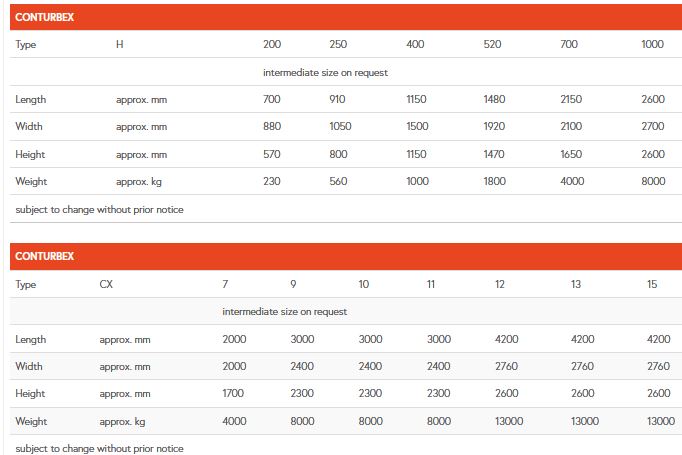Click the 520 column header
The height and width of the screenshot is (455, 682).
pyautogui.click(x=493, y=45)
